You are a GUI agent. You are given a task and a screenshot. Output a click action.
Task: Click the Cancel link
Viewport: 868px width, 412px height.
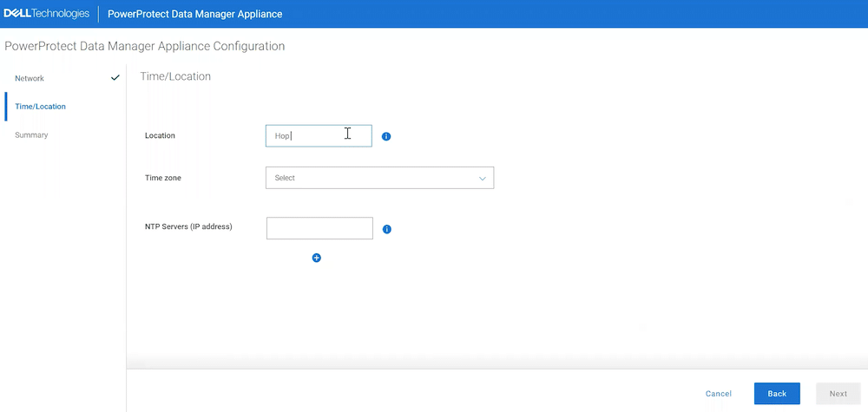(719, 394)
